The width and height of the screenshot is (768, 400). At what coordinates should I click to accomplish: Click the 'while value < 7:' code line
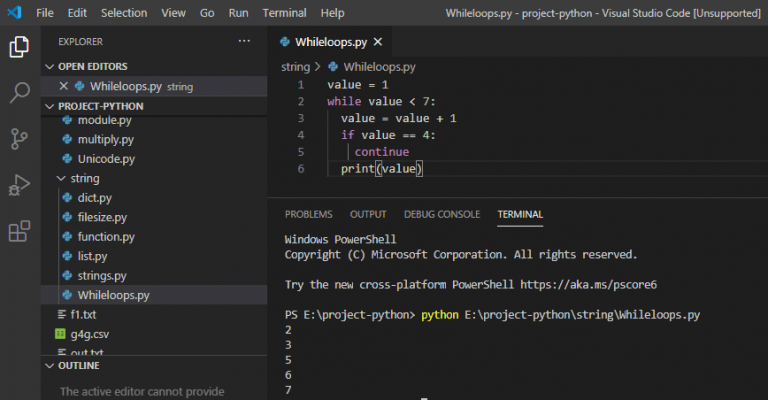coord(381,101)
